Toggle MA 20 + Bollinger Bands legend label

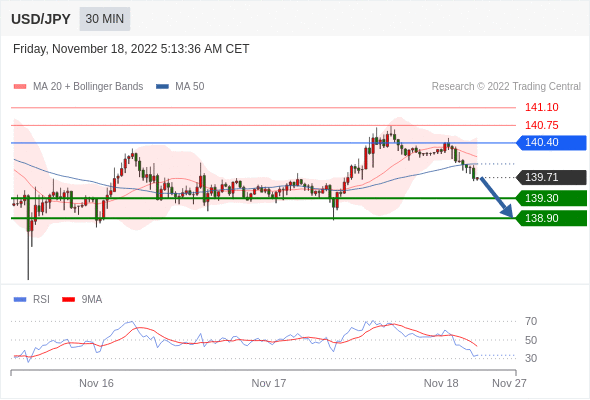click(x=88, y=87)
